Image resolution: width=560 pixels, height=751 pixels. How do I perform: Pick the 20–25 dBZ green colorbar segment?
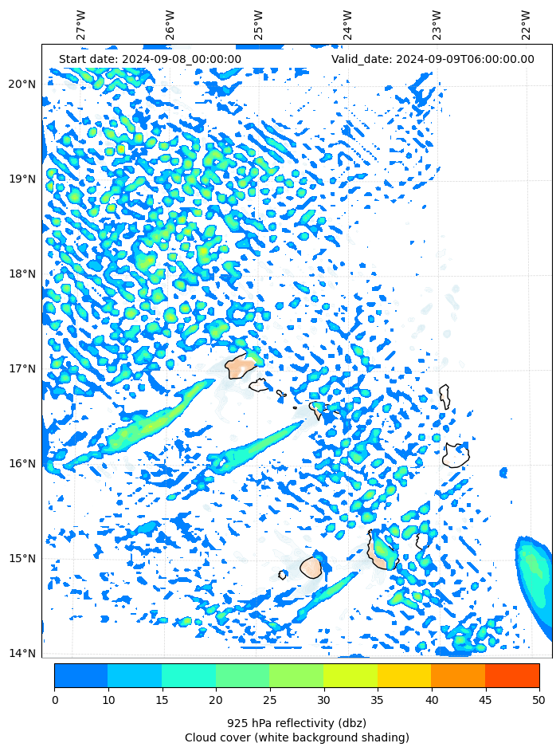pyautogui.click(x=242, y=675)
